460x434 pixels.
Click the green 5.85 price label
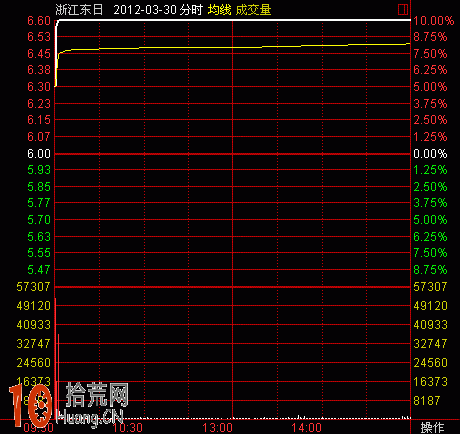click(39, 187)
